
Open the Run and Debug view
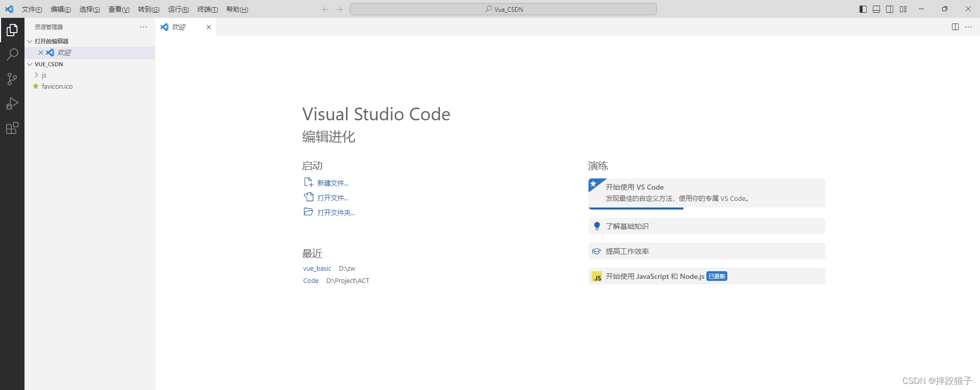(x=12, y=103)
